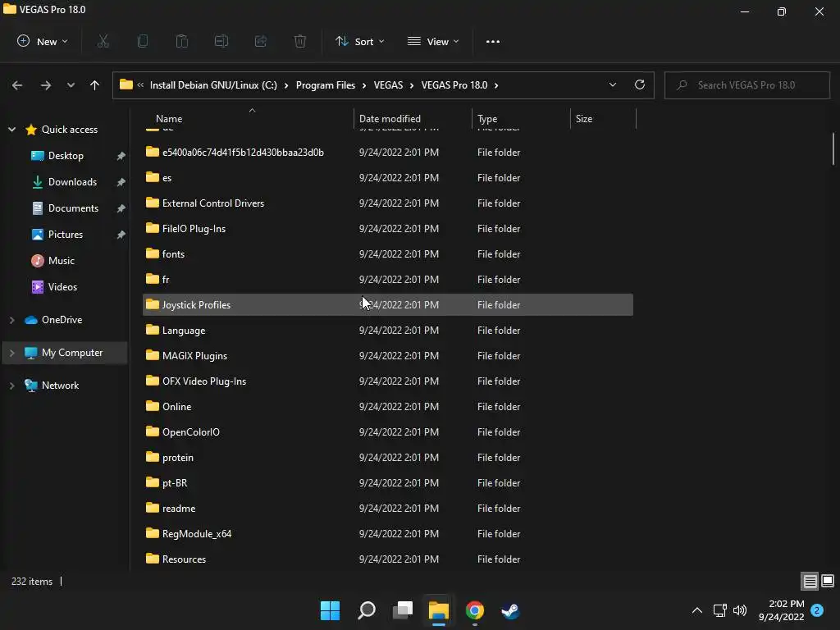Expand chevron after Program Files breadcrumb
840x630 pixels.
coord(364,85)
